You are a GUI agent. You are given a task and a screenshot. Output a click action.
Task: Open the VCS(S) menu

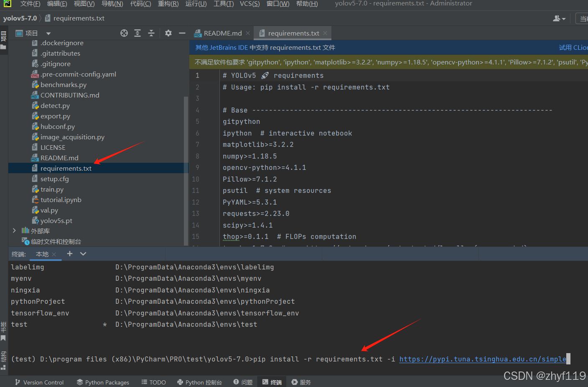point(249,4)
